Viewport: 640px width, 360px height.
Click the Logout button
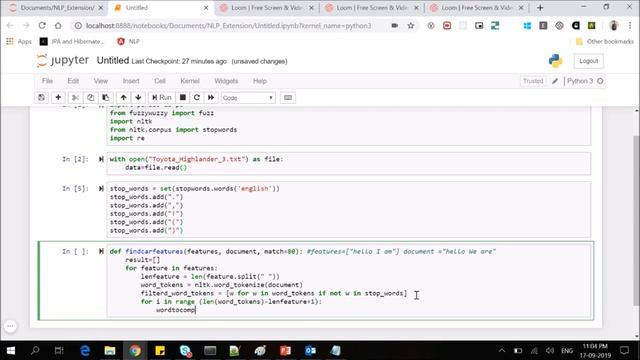tap(588, 61)
